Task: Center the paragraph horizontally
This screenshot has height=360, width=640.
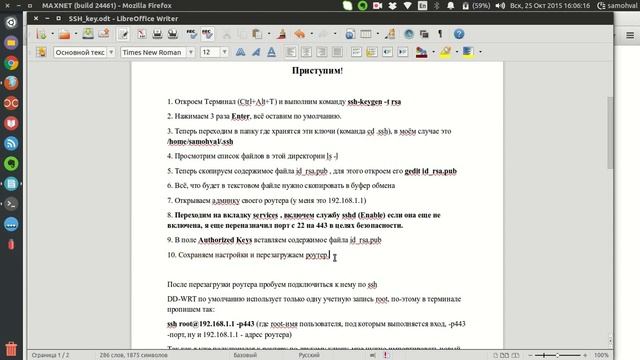Action: pyautogui.click(x=306, y=52)
